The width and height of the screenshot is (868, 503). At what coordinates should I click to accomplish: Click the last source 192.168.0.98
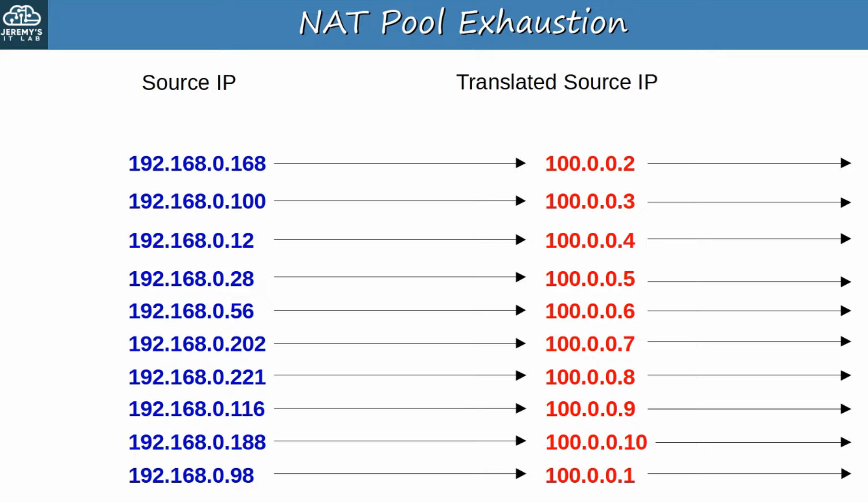(191, 475)
